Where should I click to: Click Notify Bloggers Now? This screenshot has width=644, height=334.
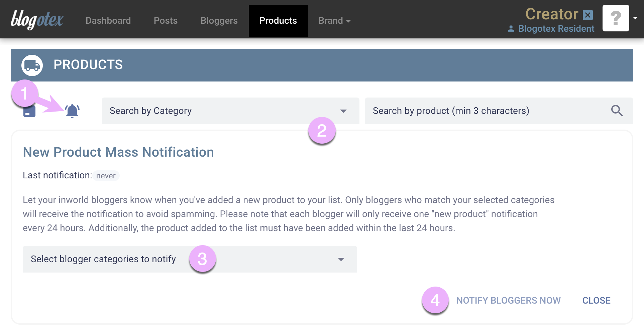[509, 300]
